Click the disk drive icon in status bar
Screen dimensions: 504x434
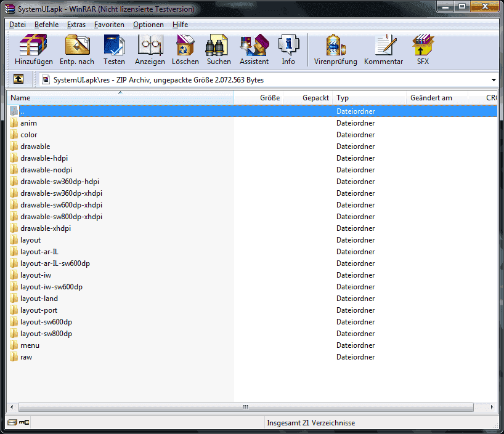pyautogui.click(x=12, y=422)
